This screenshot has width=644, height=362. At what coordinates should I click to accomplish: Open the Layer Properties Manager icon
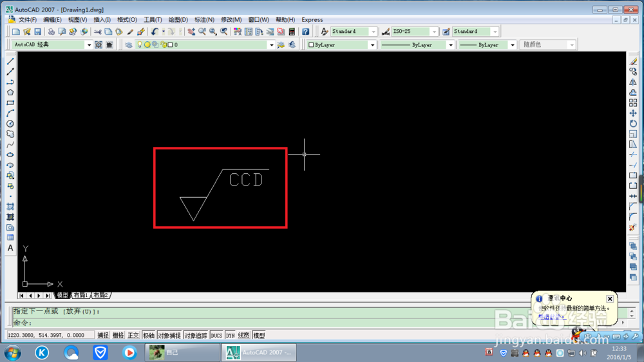tap(129, 45)
